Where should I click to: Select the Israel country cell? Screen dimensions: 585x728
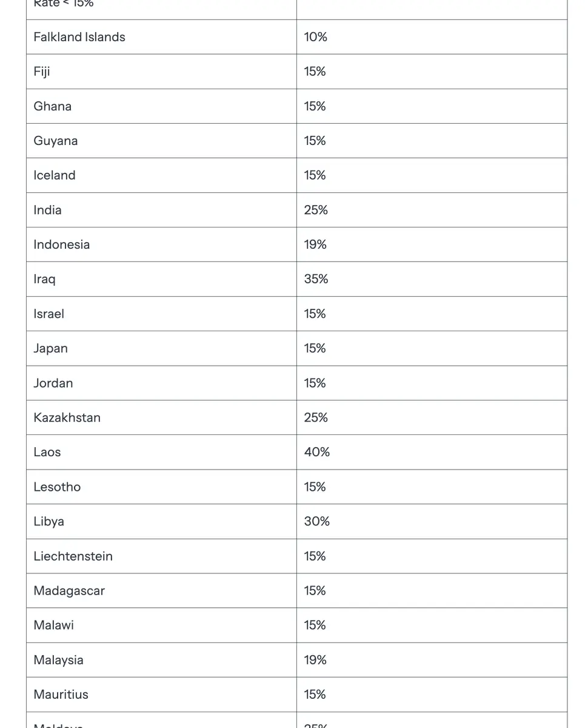point(161,314)
